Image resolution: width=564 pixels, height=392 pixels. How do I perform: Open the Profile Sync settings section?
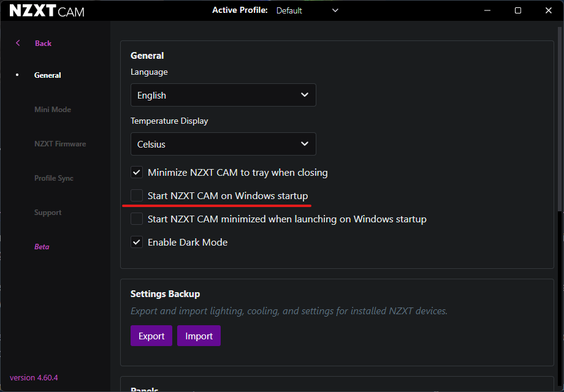tap(53, 178)
